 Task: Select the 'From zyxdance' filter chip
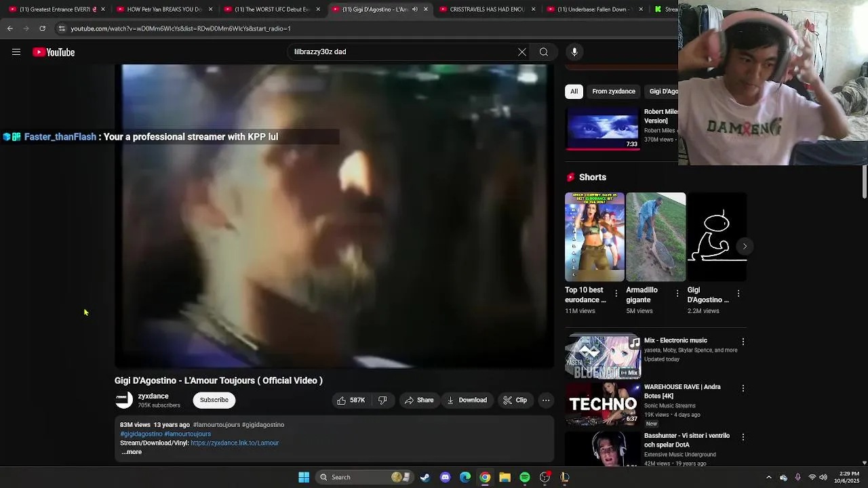(x=614, y=91)
